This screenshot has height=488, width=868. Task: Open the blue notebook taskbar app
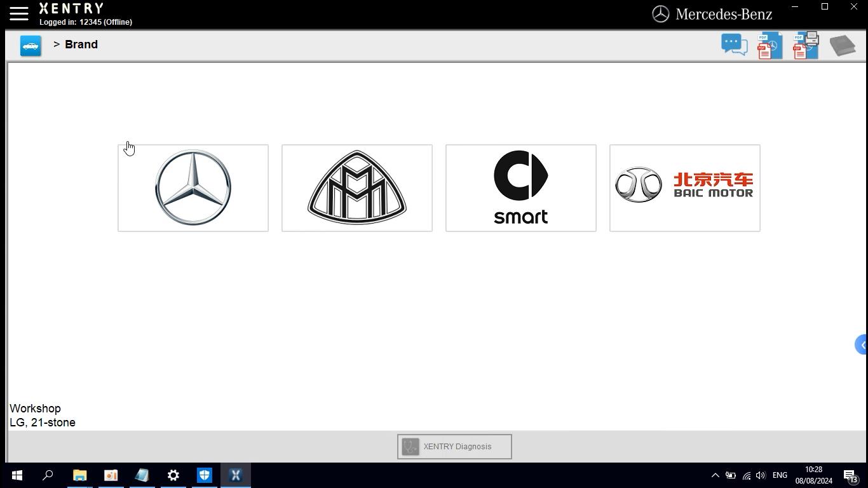[x=142, y=475]
